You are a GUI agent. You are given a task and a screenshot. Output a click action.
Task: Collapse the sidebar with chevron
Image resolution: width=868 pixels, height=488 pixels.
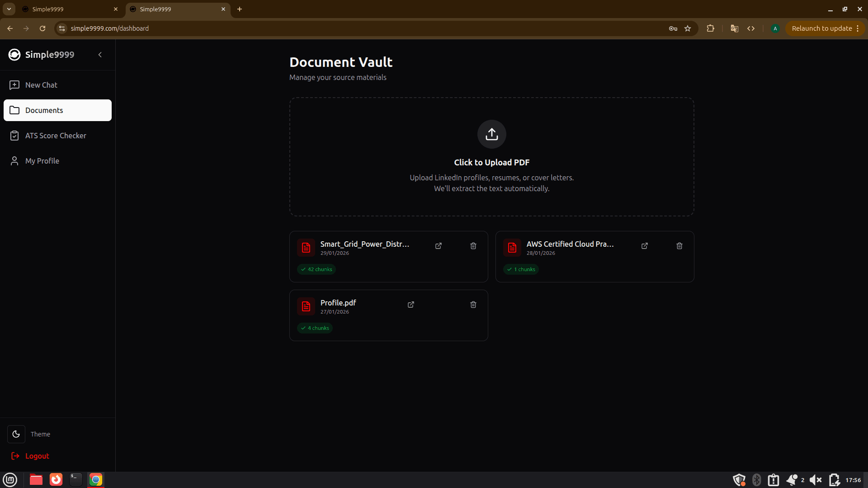pyautogui.click(x=100, y=55)
